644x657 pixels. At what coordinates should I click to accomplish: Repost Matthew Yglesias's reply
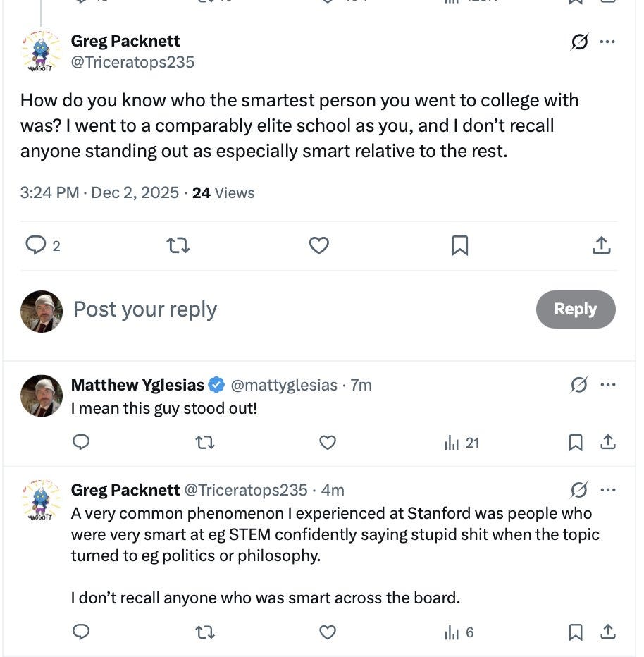(204, 443)
